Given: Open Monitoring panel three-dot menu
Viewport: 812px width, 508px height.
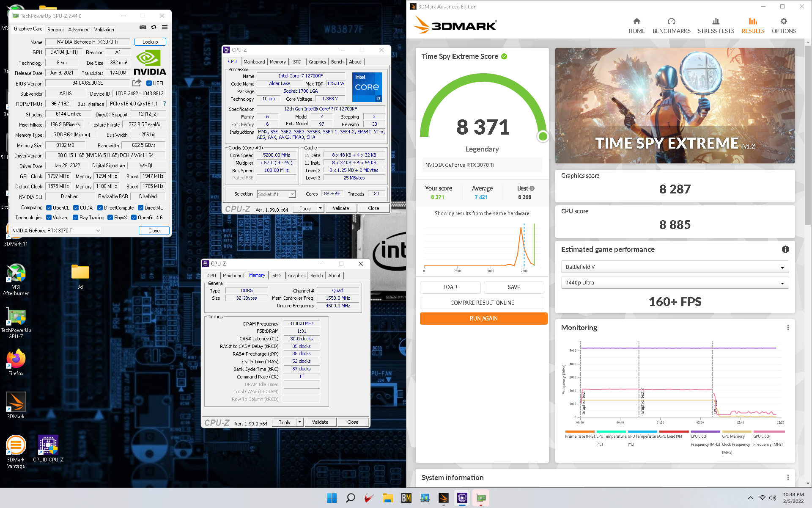Looking at the screenshot, I should (788, 328).
